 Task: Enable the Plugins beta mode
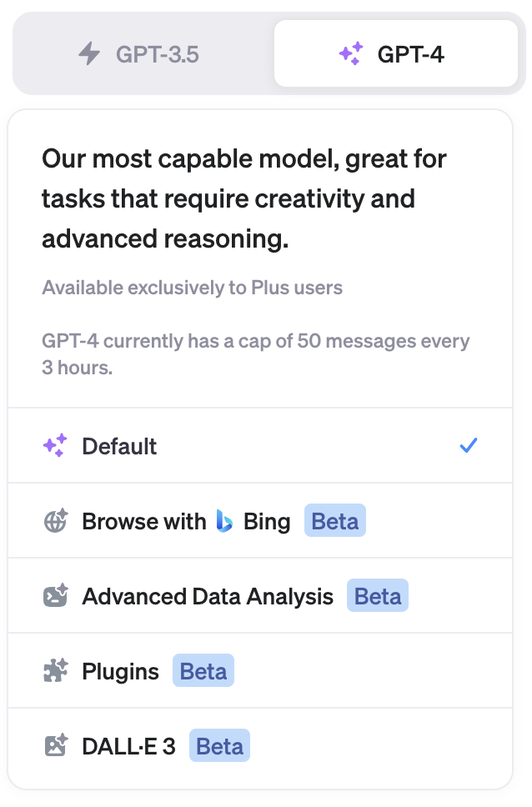coord(119,670)
